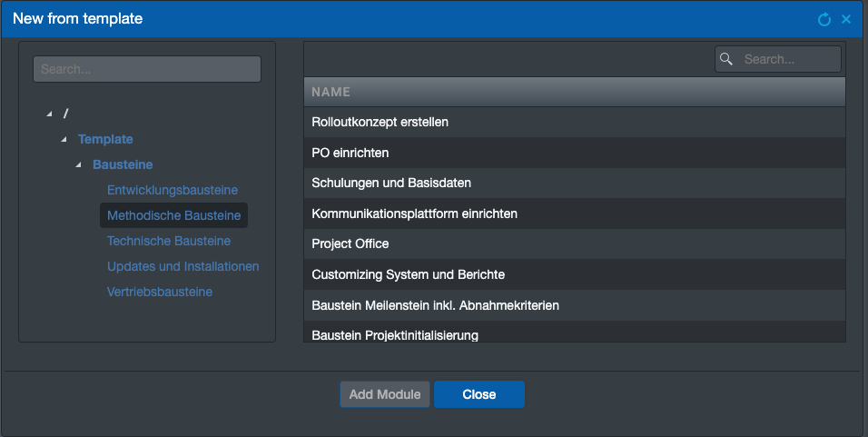Click the magnifier icon in table search
Image resolution: width=868 pixels, height=437 pixels.
tap(726, 59)
